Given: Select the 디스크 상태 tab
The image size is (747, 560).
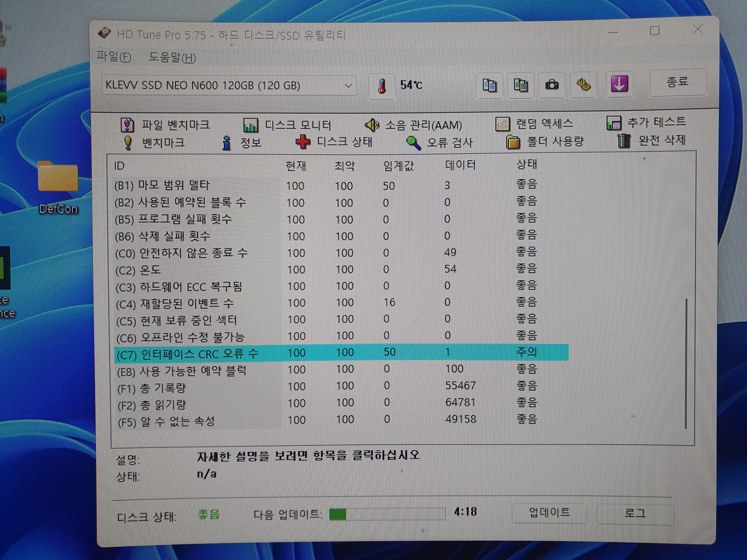Looking at the screenshot, I should (334, 142).
